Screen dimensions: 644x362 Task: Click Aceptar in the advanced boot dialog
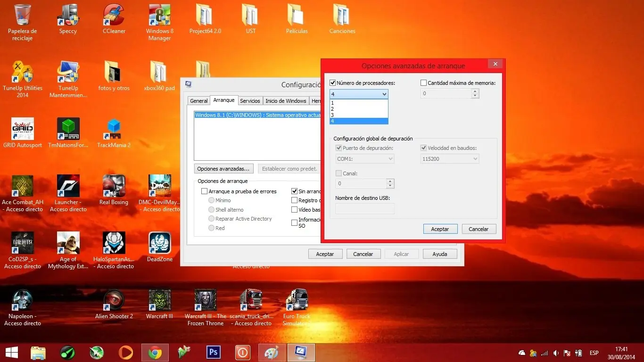(440, 229)
